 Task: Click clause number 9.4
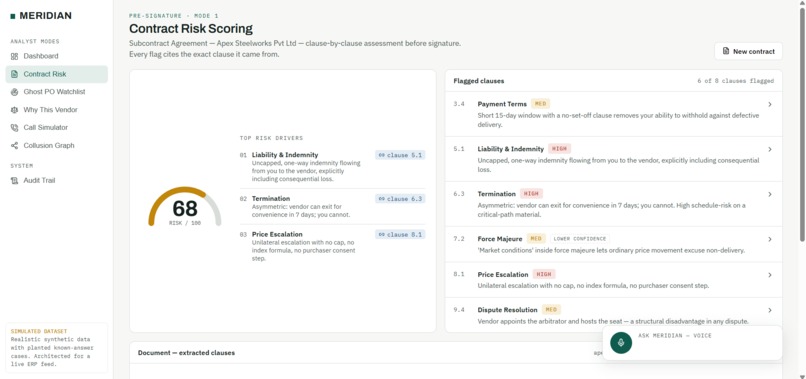(459, 310)
